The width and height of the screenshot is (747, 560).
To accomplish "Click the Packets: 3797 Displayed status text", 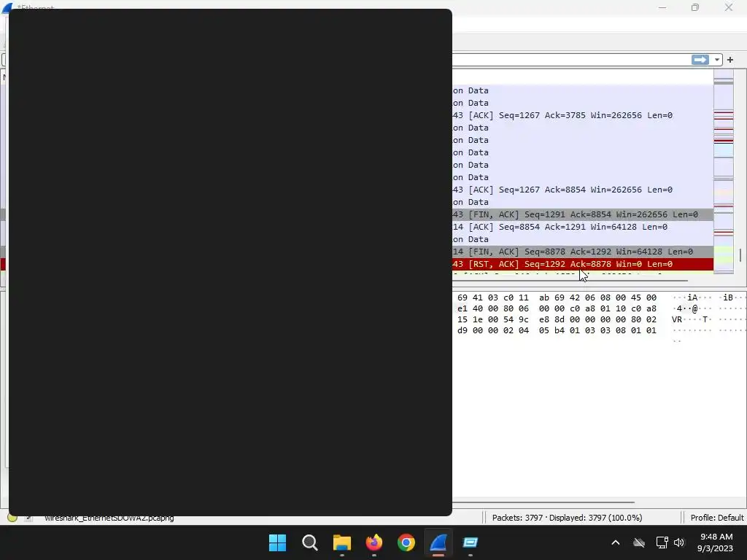I will click(x=567, y=518).
